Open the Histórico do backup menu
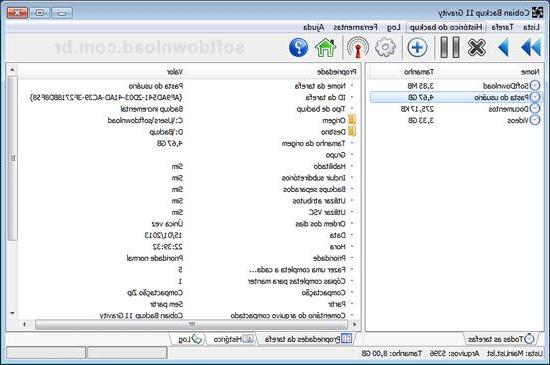The height and width of the screenshot is (365, 550). (x=446, y=27)
